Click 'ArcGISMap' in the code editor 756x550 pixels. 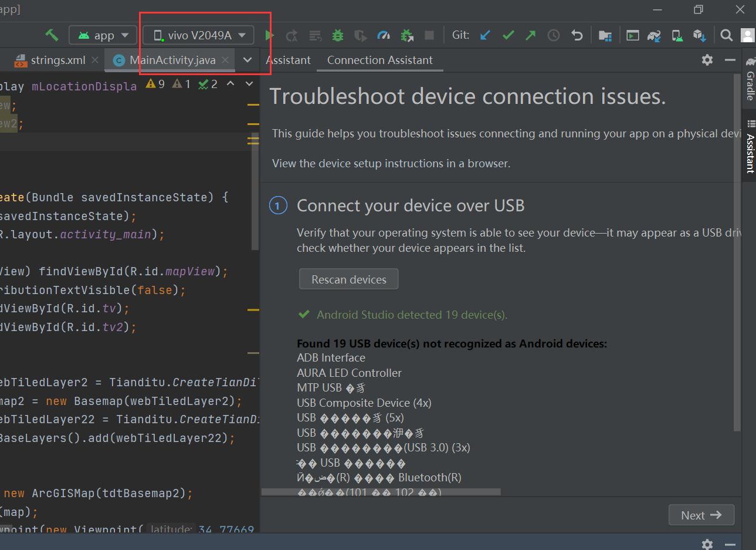(63, 493)
